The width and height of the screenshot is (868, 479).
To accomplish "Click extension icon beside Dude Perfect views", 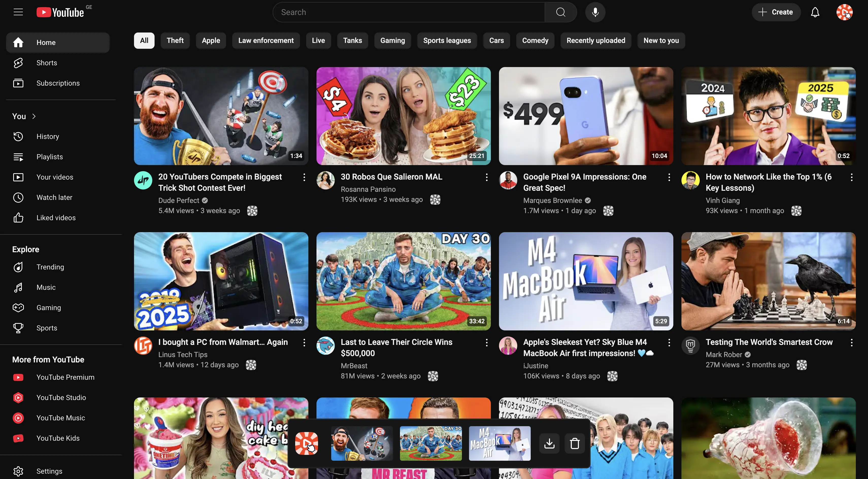I will click(x=252, y=211).
